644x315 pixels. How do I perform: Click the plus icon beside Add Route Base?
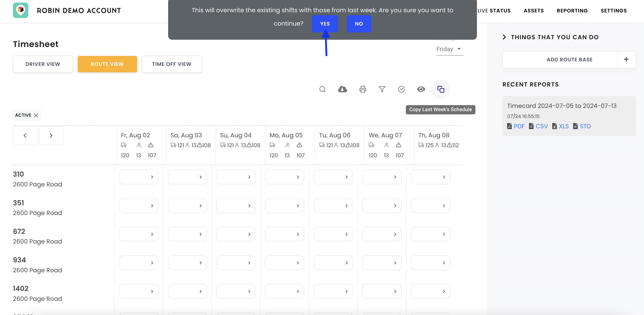pyautogui.click(x=626, y=59)
